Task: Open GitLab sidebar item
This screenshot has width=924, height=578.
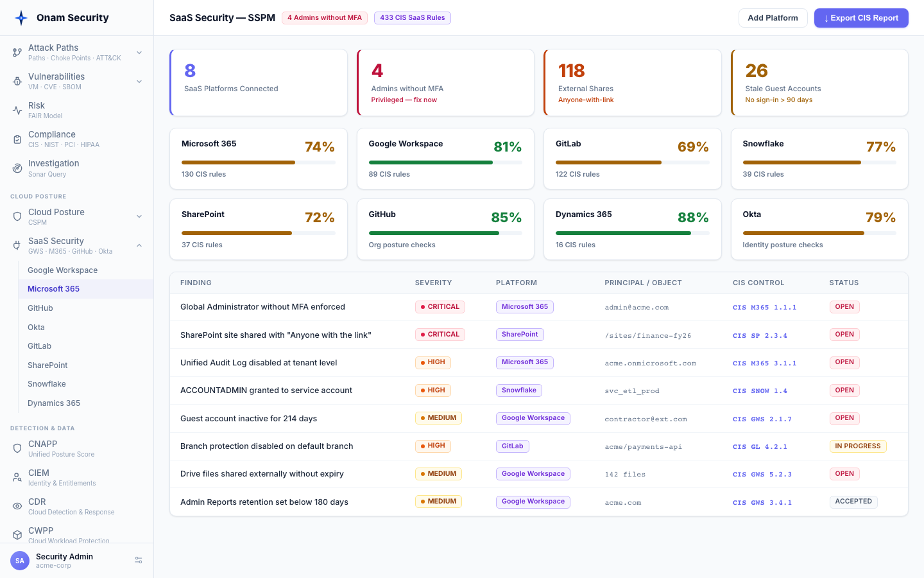Action: (86, 346)
